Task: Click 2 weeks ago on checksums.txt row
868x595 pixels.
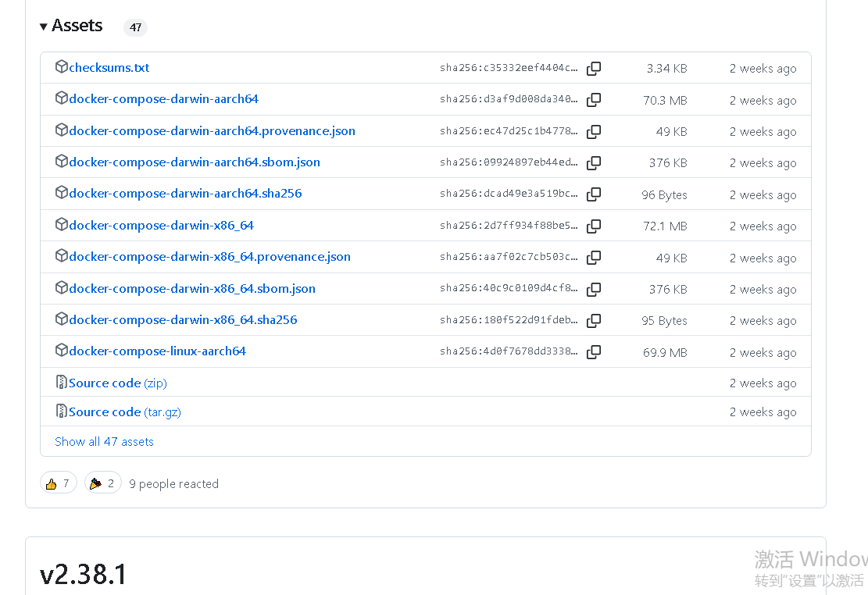Action: coord(763,69)
